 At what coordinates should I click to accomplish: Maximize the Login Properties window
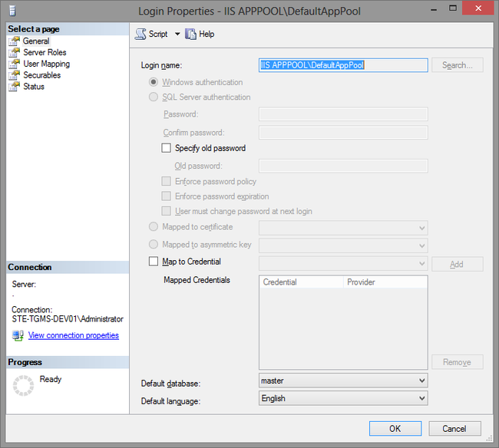pyautogui.click(x=452, y=8)
